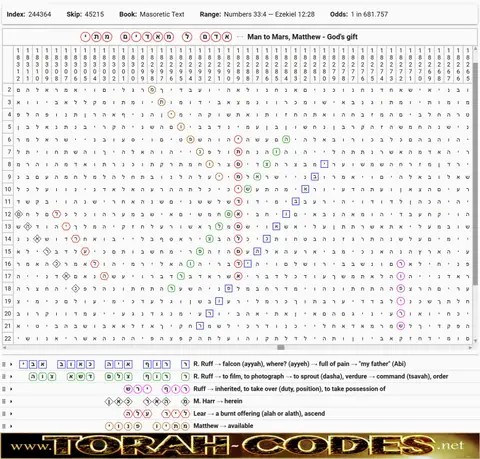
Task: Select the green circled letter in row 9
Action: pyautogui.click(x=257, y=177)
